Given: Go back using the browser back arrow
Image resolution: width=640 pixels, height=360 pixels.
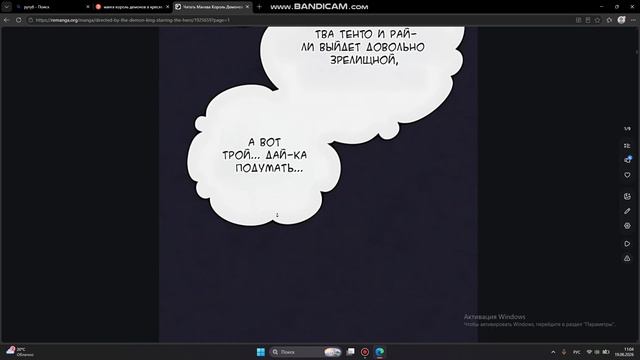Looking at the screenshot, I should tap(7, 20).
